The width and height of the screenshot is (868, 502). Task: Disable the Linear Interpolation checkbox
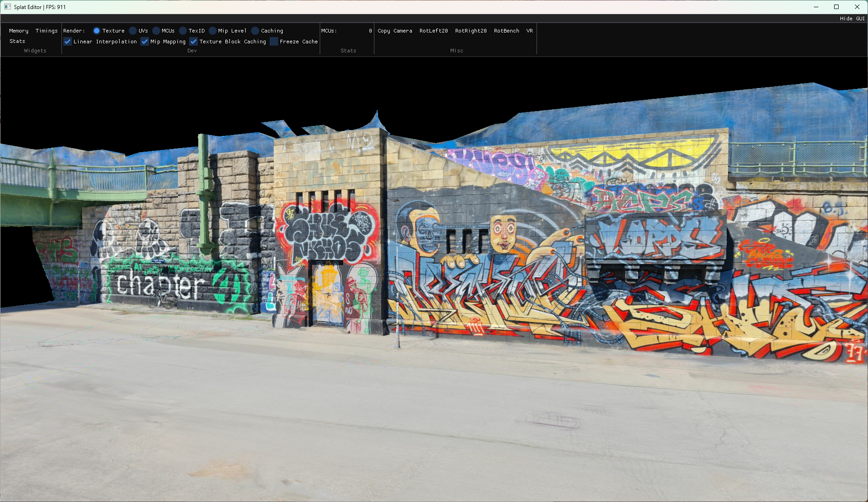68,42
